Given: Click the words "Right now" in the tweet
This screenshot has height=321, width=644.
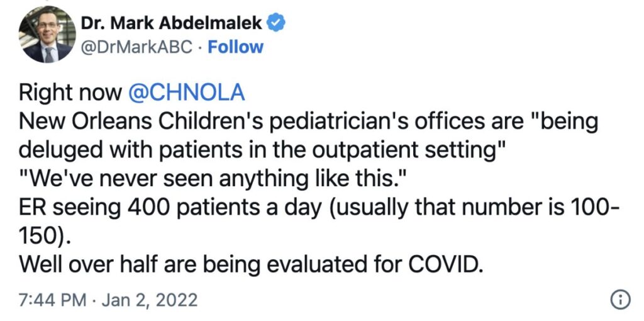Looking at the screenshot, I should click(x=70, y=93).
